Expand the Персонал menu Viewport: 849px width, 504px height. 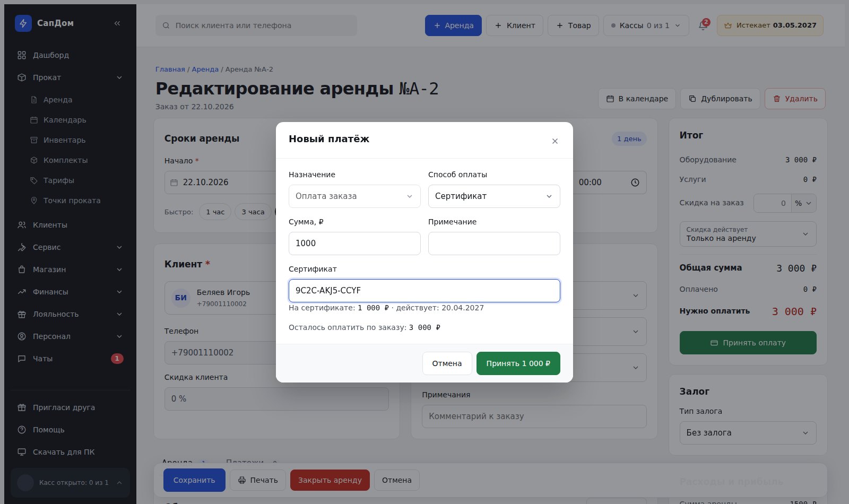point(70,336)
